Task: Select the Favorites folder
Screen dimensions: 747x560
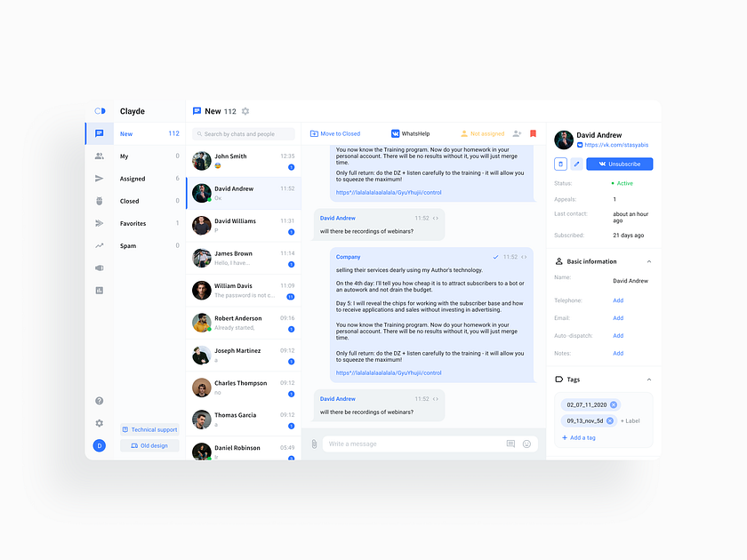Action: click(x=132, y=223)
